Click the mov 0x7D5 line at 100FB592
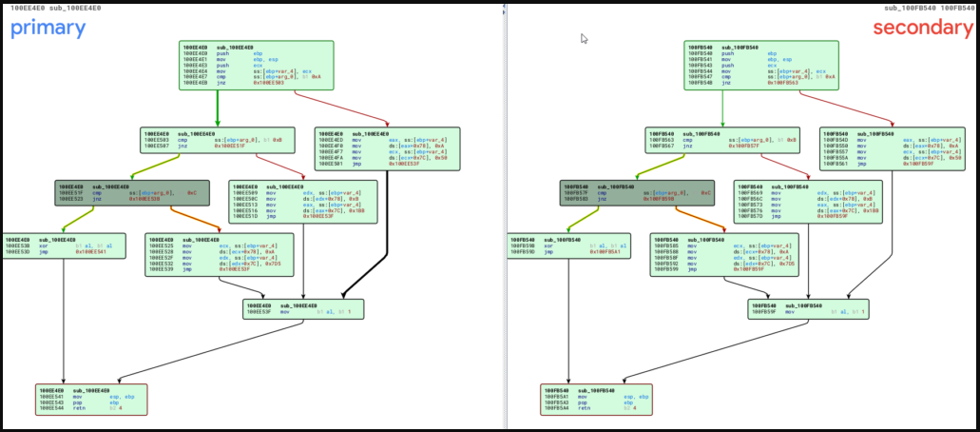Image resolution: width=980 pixels, height=432 pixels. [x=721, y=264]
